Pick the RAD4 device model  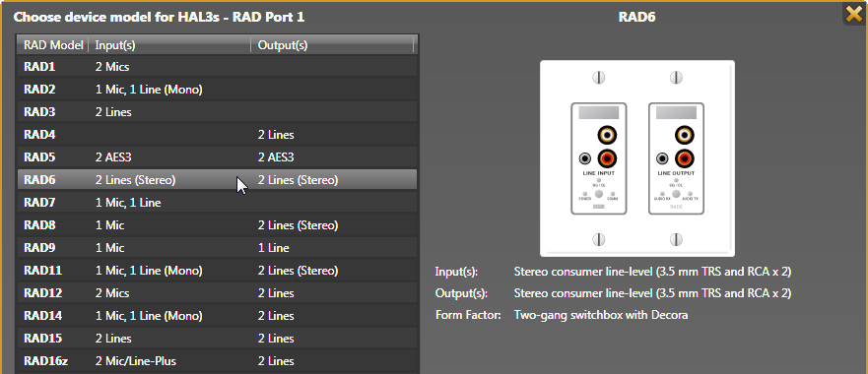tap(217, 135)
